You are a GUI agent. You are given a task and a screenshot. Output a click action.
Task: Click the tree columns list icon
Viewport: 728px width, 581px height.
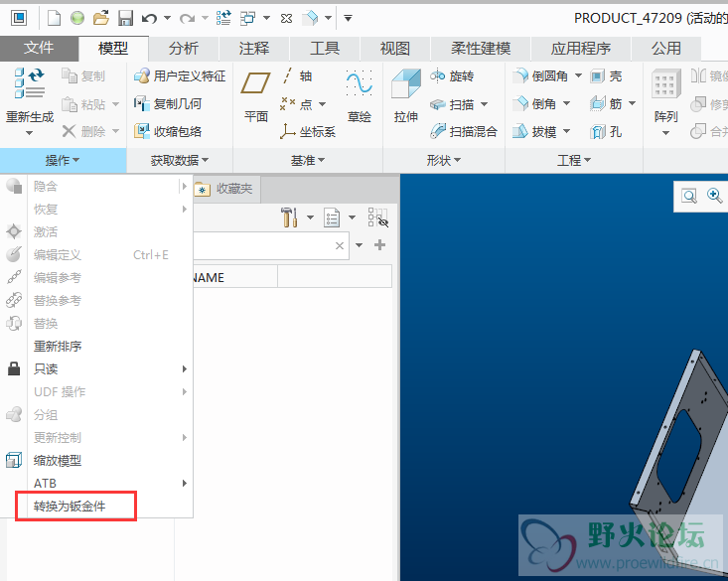[x=332, y=218]
